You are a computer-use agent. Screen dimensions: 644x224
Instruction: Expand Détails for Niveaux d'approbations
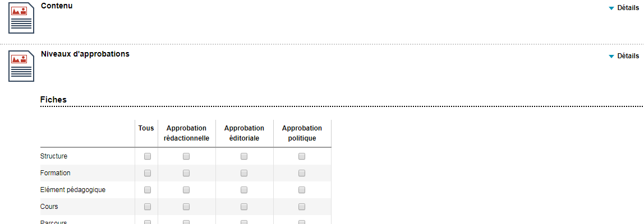[623, 56]
